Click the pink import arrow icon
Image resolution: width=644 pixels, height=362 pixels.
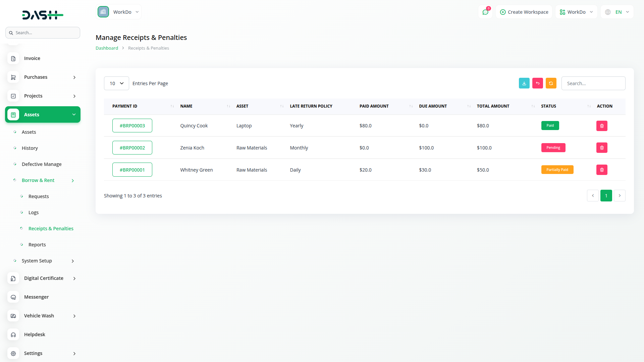coord(537,83)
